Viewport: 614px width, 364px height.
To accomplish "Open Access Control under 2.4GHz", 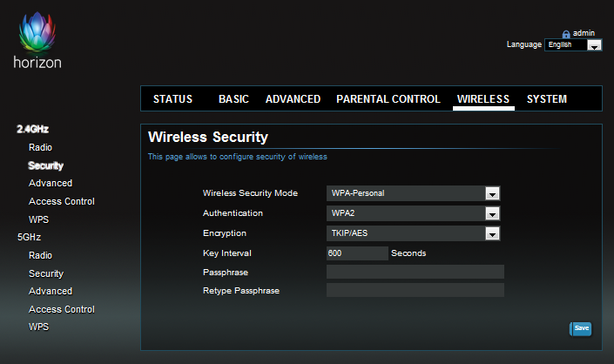I will click(x=62, y=201).
